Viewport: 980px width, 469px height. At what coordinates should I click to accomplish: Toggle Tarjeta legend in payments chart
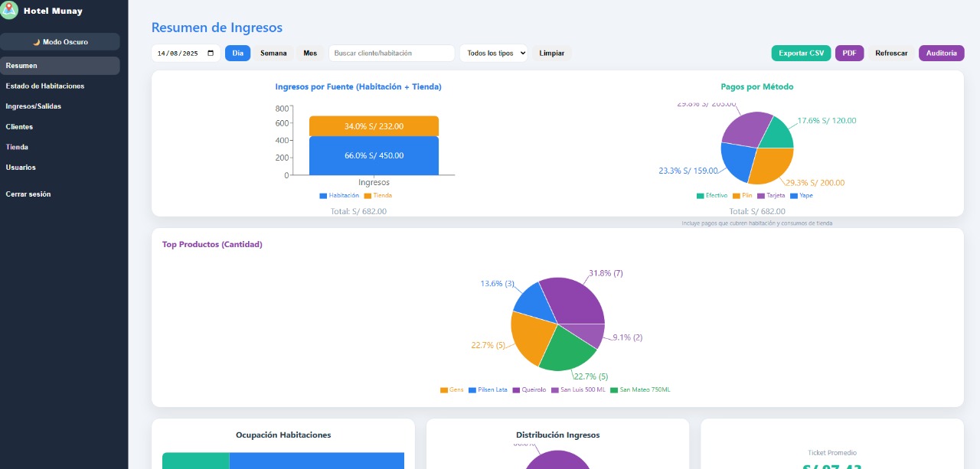point(771,196)
